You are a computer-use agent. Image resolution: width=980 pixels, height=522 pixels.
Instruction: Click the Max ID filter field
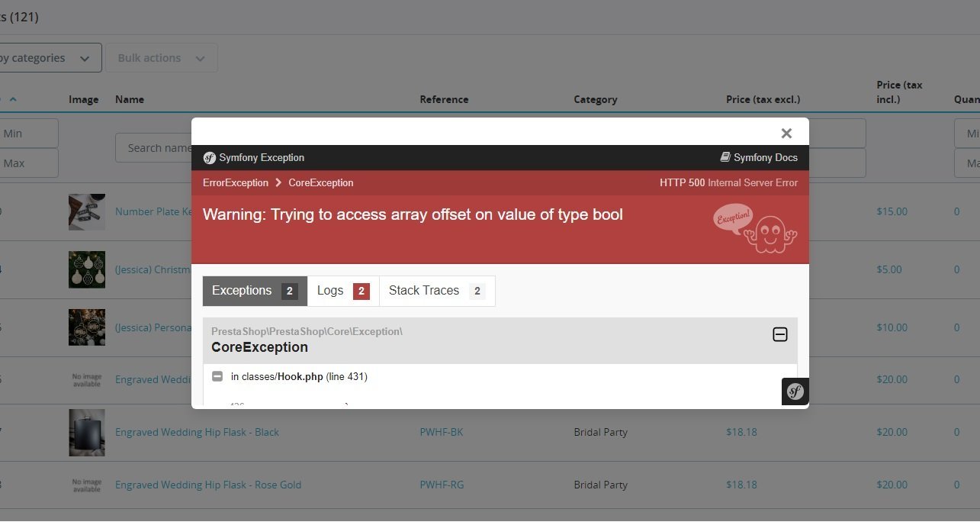pyautogui.click(x=29, y=163)
